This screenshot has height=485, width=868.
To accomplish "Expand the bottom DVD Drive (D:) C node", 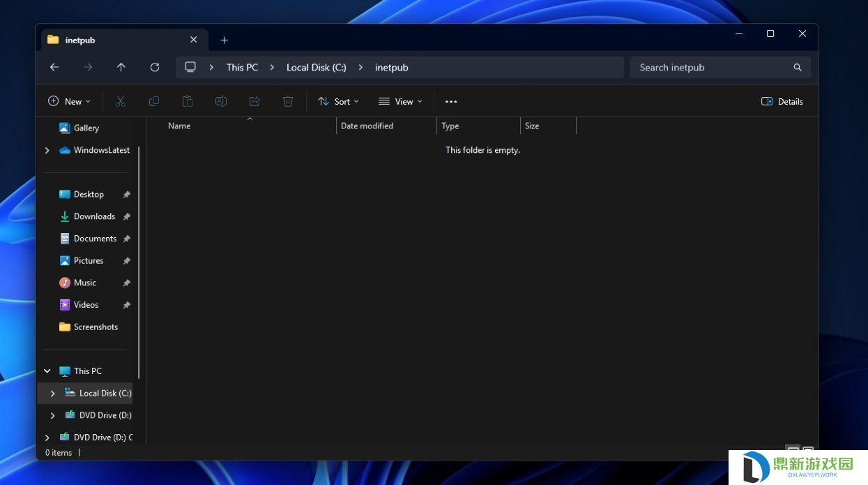I will tap(47, 438).
